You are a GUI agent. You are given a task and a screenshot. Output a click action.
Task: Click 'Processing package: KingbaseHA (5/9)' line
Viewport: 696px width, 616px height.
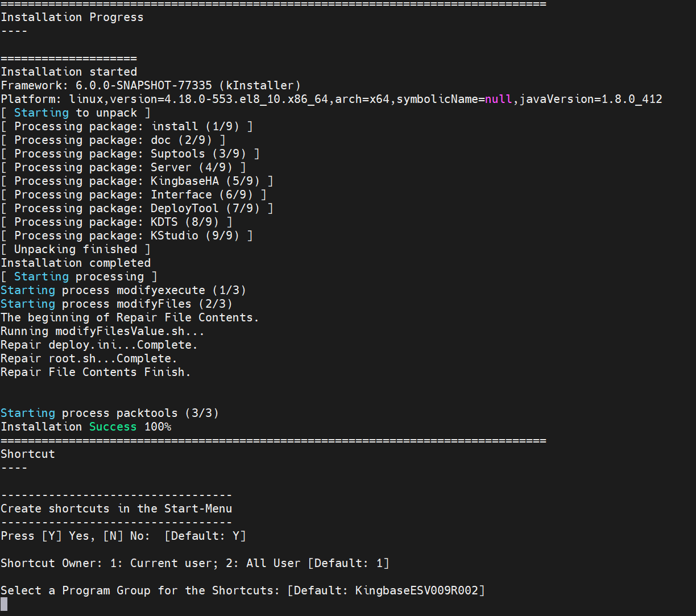click(137, 181)
